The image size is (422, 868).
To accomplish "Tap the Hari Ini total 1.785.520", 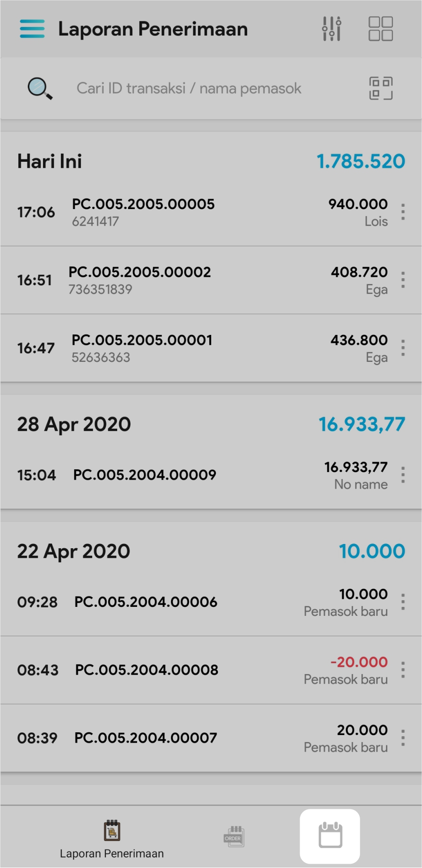I will point(361,161).
